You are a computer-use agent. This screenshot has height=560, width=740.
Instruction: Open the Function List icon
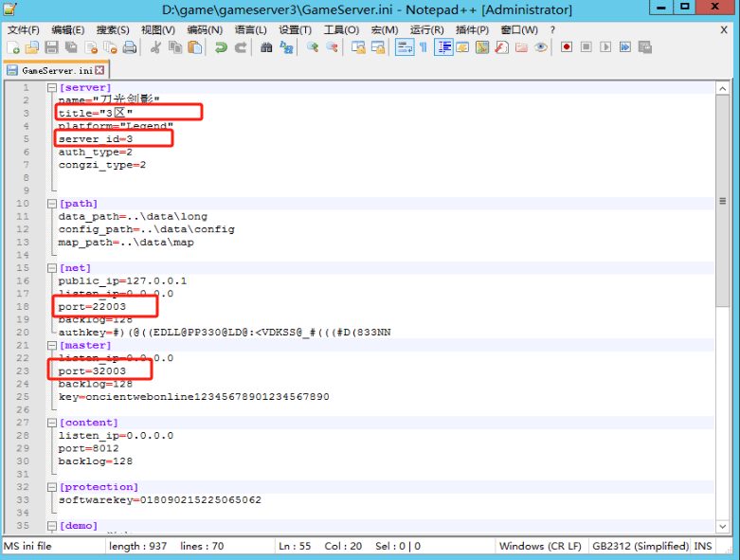pos(501,47)
